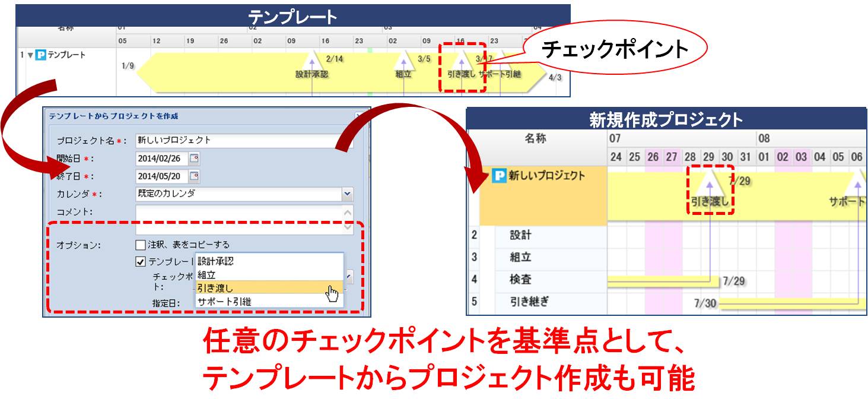The image size is (868, 399).
Task: Click the 引き渡し triangle in template chart
Action: [x=462, y=60]
